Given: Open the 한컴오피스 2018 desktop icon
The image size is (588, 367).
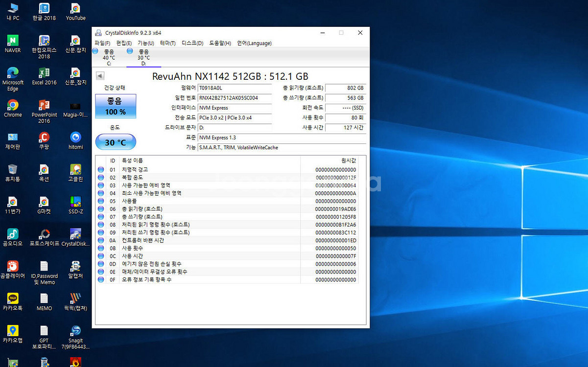Looking at the screenshot, I should click(x=44, y=46).
